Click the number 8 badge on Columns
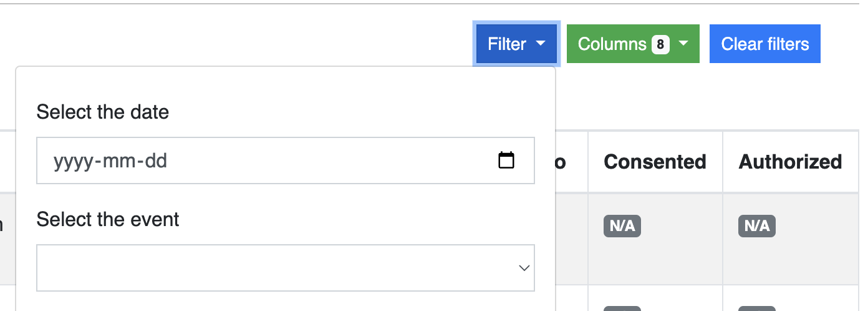868x311 pixels. pos(660,44)
